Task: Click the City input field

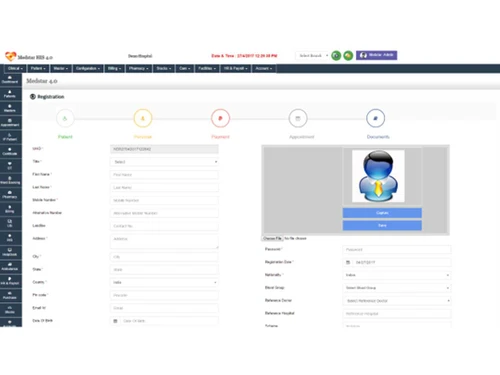Action: [x=164, y=257]
